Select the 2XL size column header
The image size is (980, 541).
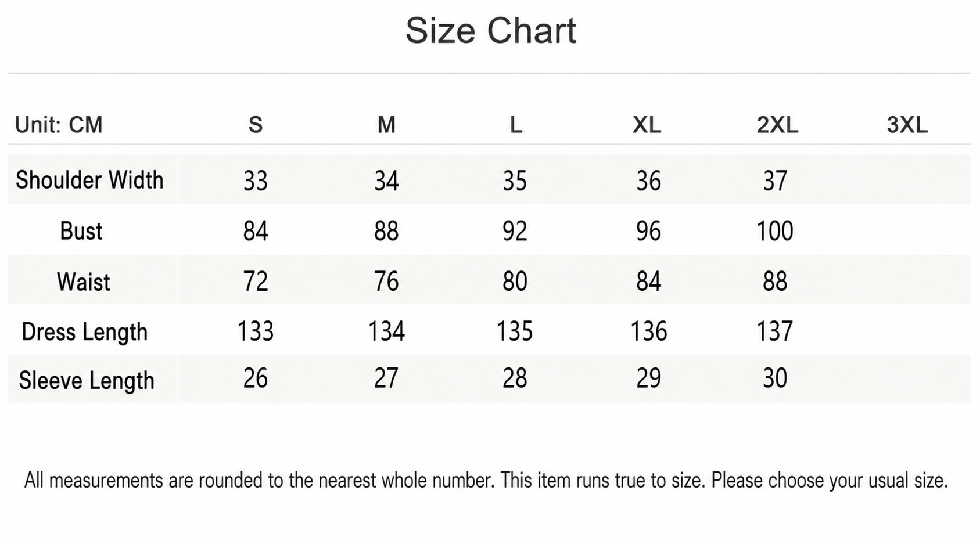tap(777, 125)
